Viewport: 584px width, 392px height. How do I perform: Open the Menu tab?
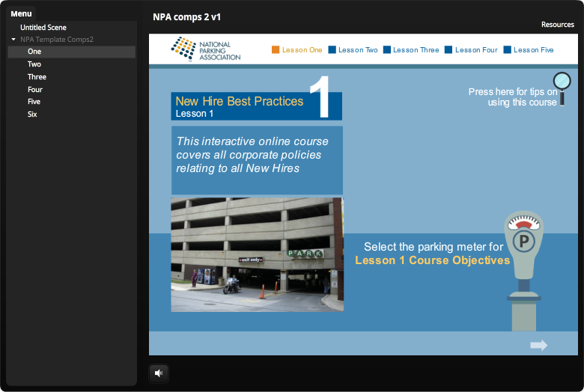pyautogui.click(x=21, y=13)
